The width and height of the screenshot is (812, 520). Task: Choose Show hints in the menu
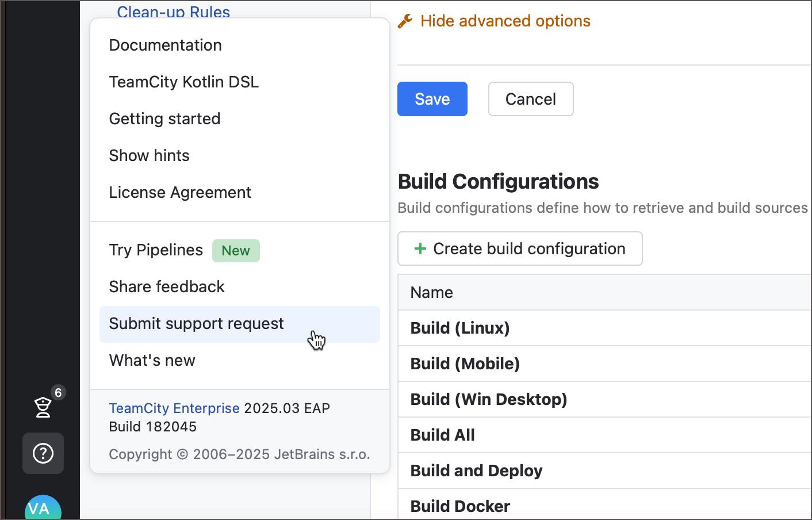coord(149,156)
